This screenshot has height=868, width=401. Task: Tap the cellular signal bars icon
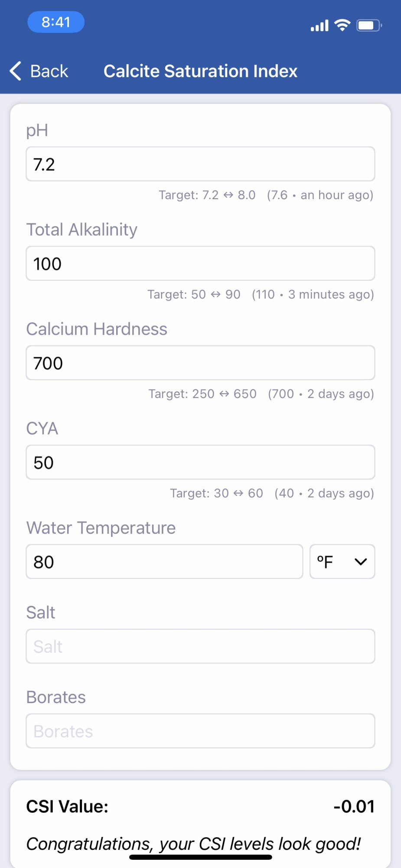point(319,26)
